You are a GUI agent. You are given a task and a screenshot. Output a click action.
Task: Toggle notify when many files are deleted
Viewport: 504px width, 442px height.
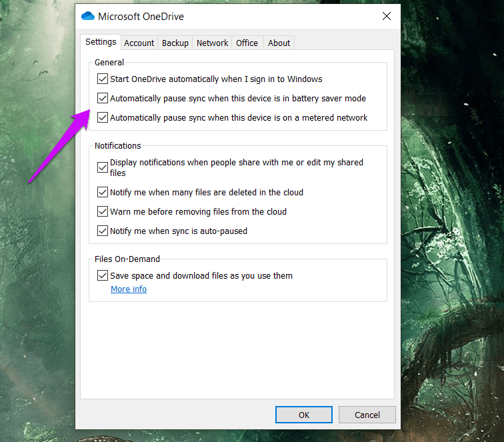coord(103,192)
